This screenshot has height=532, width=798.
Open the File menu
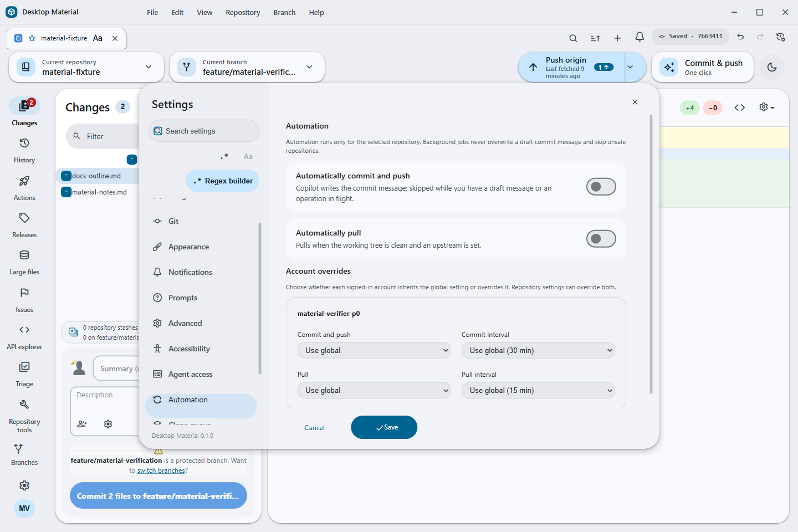(x=152, y=12)
